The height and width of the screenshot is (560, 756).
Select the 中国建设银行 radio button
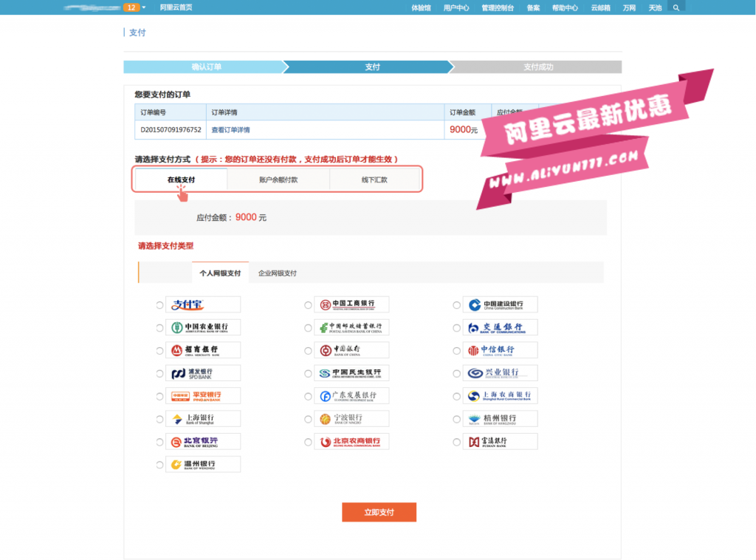[x=456, y=305]
